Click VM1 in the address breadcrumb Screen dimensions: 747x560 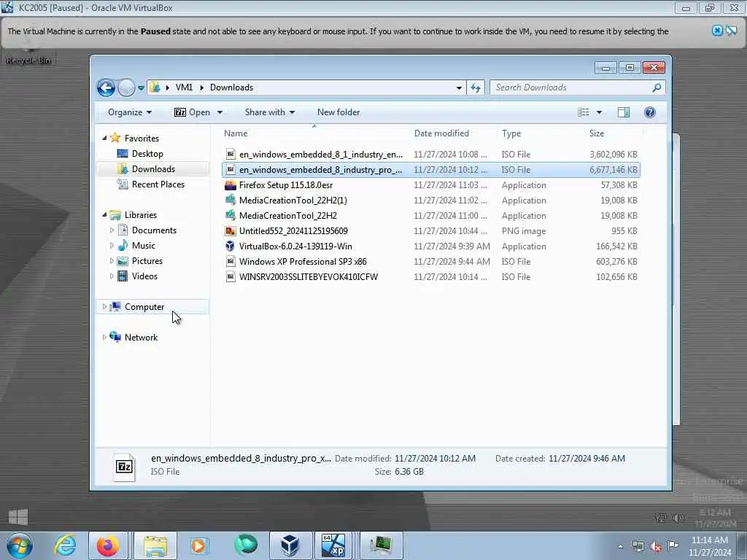[x=184, y=87]
